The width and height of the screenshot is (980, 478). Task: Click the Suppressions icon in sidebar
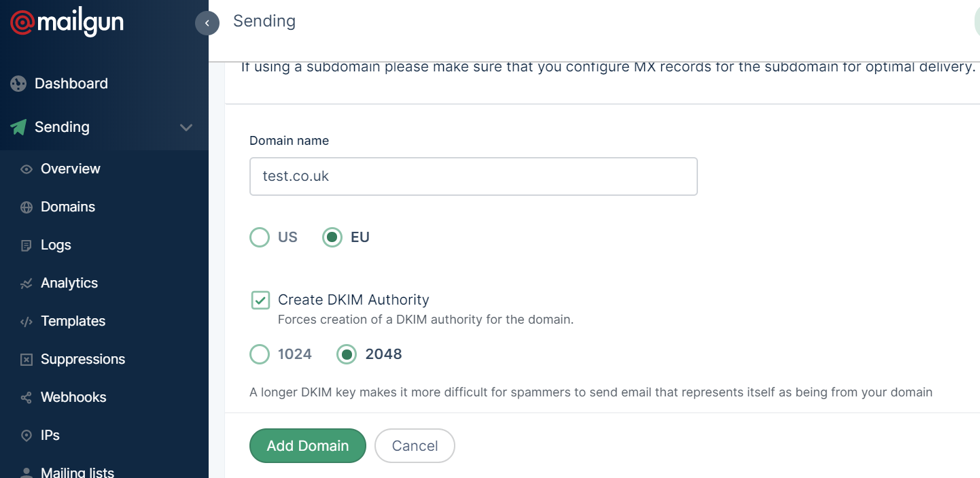tap(27, 360)
